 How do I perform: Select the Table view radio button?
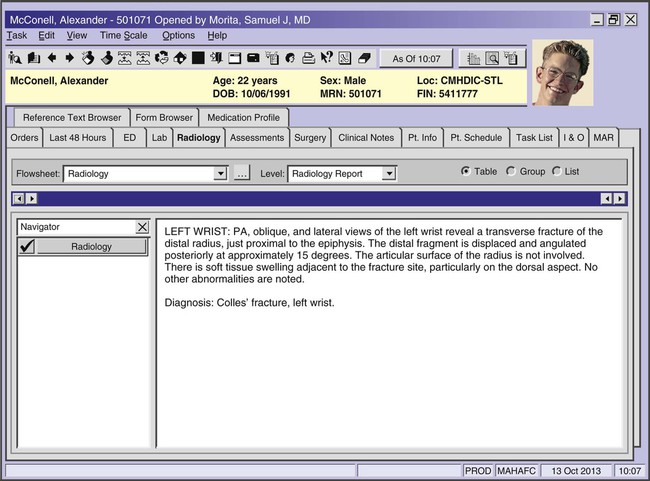466,171
